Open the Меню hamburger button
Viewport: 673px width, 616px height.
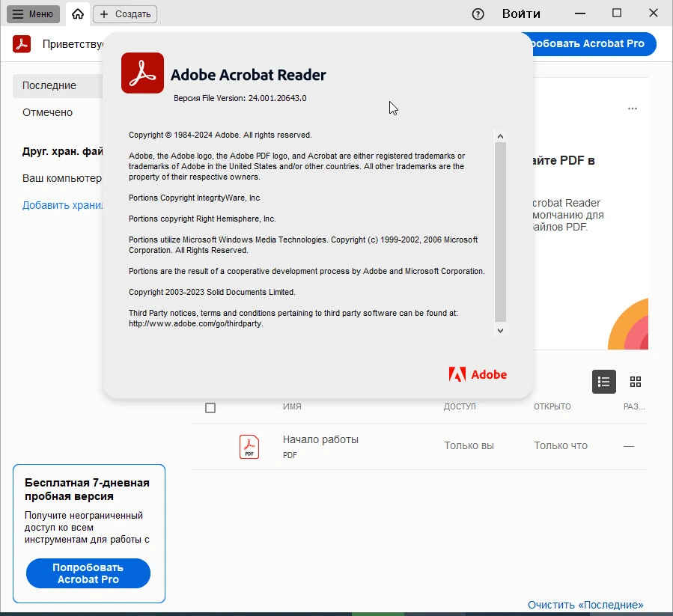(33, 14)
